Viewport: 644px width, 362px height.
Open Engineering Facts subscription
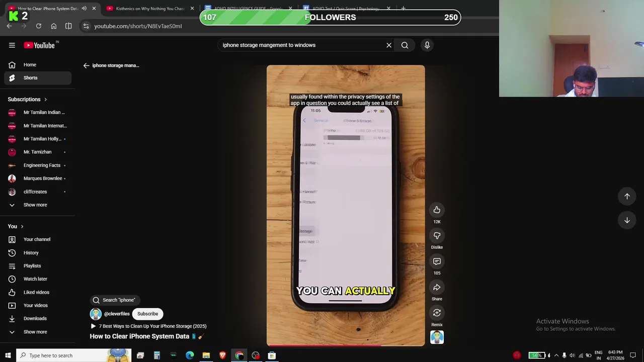pyautogui.click(x=38, y=165)
